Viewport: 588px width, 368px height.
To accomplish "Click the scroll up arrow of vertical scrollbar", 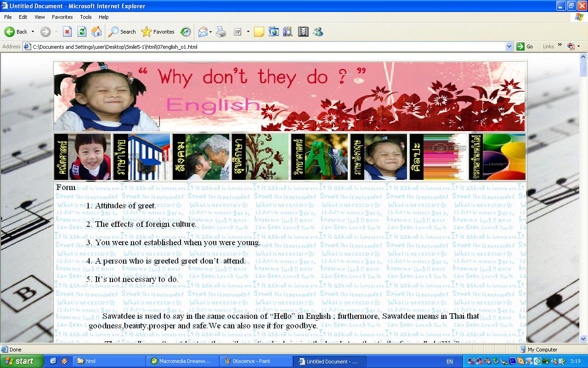I will (583, 57).
